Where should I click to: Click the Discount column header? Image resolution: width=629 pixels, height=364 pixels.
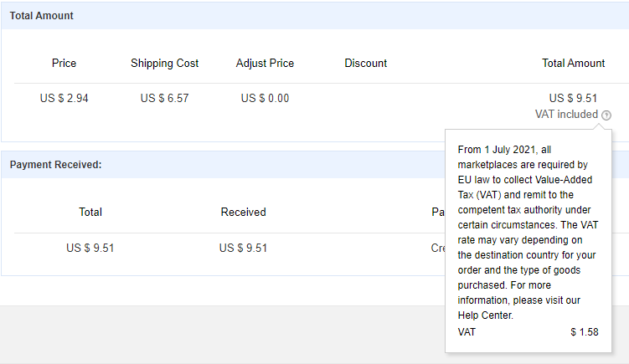point(365,63)
